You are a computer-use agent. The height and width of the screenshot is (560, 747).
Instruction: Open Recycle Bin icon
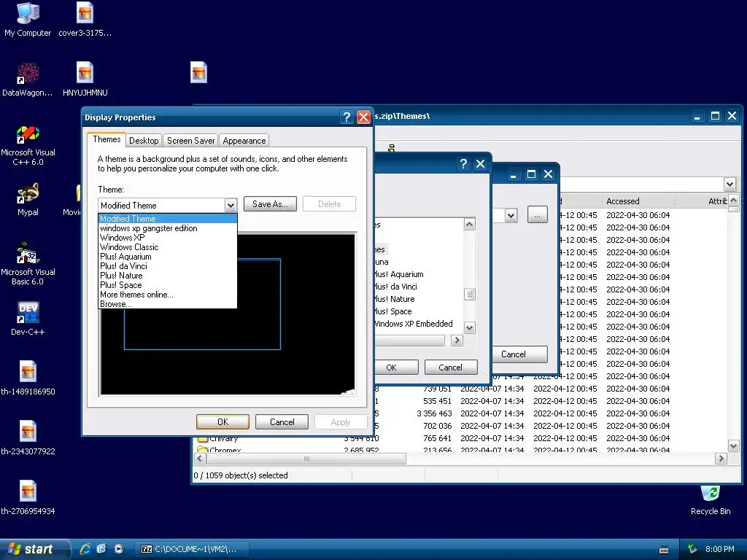point(711,500)
